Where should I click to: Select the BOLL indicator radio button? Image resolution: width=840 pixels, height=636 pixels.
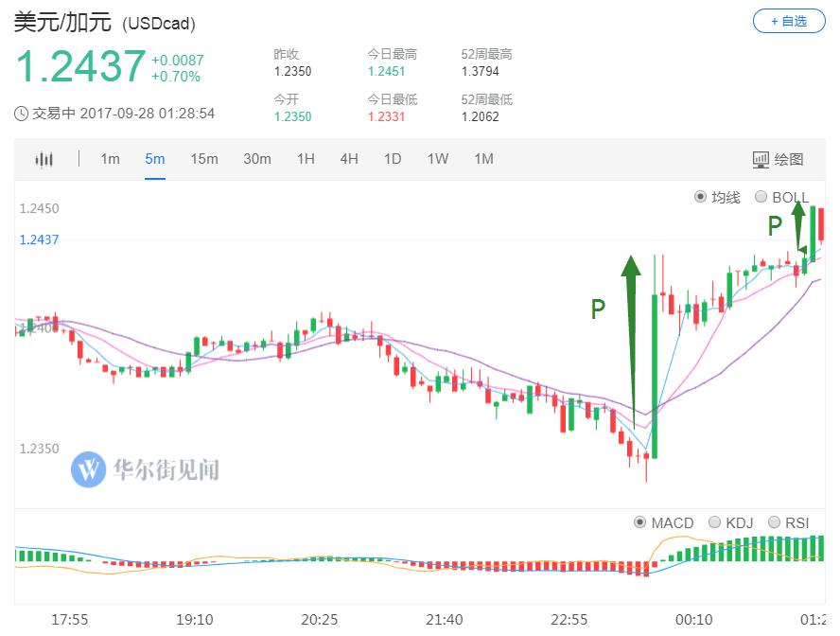[761, 197]
